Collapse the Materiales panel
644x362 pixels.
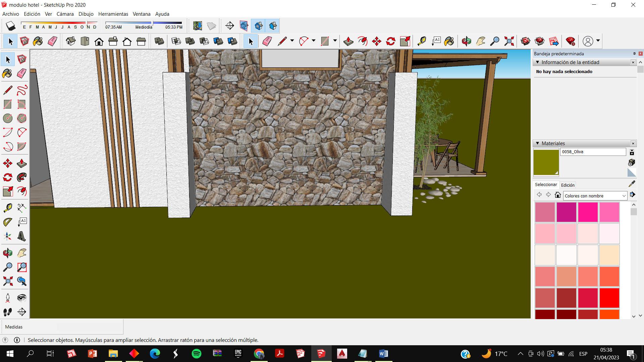click(x=537, y=143)
